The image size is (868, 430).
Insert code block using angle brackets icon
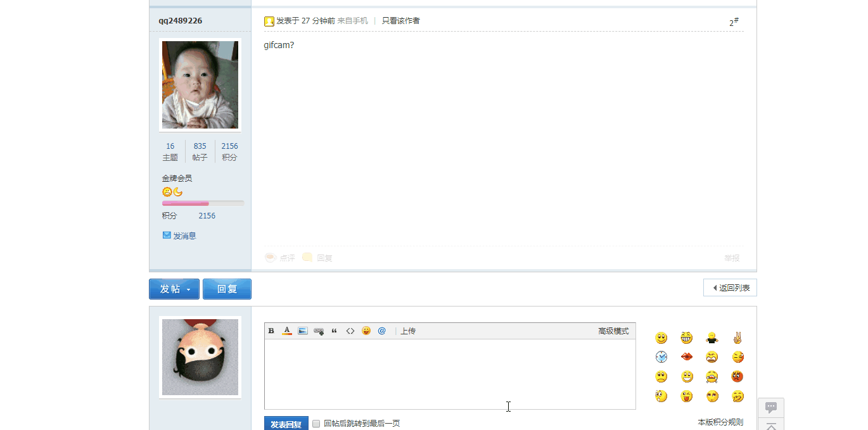click(350, 331)
